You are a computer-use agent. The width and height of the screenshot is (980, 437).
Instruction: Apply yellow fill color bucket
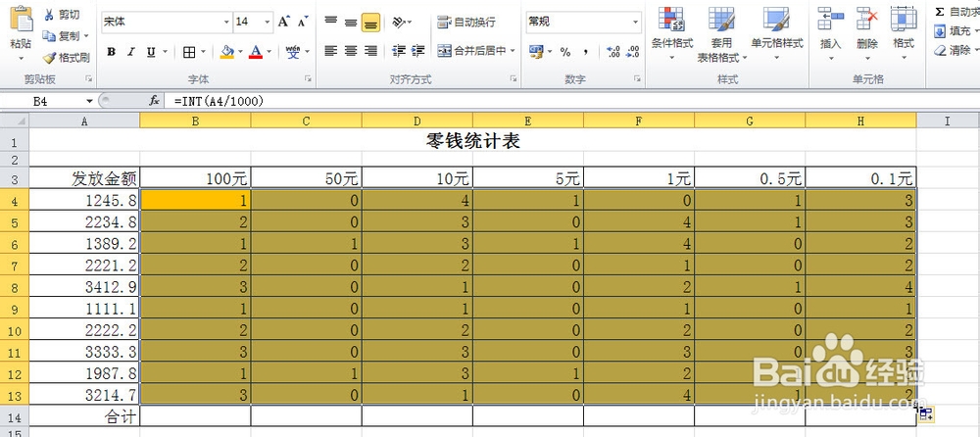point(227,52)
